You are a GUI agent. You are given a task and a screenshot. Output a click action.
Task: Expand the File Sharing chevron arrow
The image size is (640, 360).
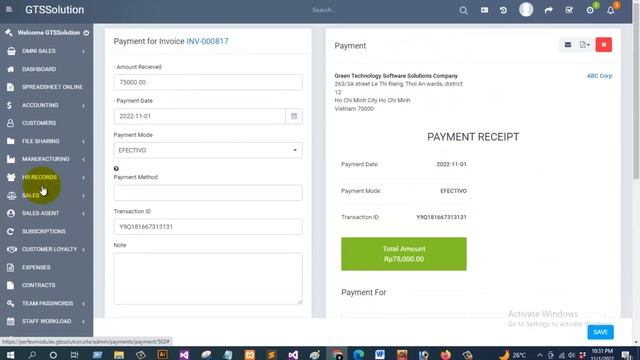tap(83, 142)
